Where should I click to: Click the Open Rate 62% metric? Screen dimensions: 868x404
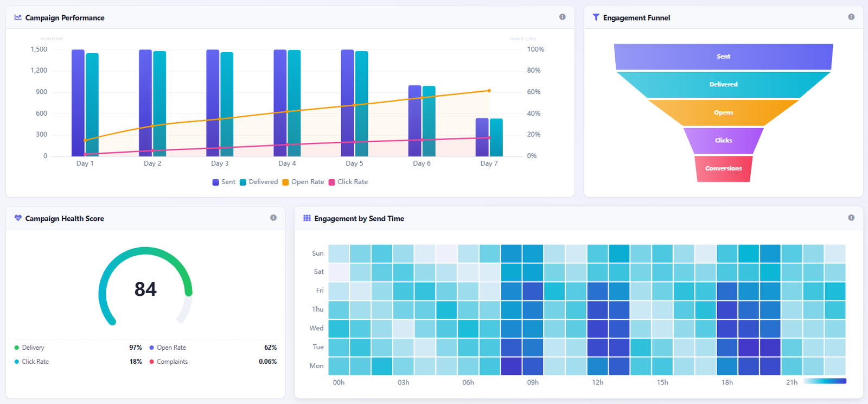[x=213, y=348]
